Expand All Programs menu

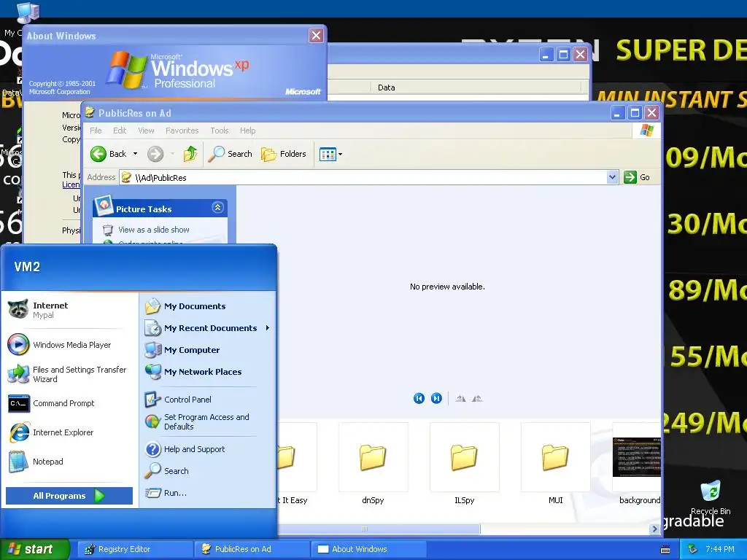tap(69, 496)
